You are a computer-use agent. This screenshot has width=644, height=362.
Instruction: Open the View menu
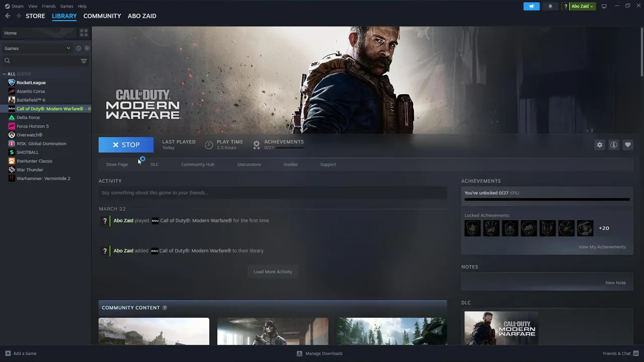(x=33, y=6)
